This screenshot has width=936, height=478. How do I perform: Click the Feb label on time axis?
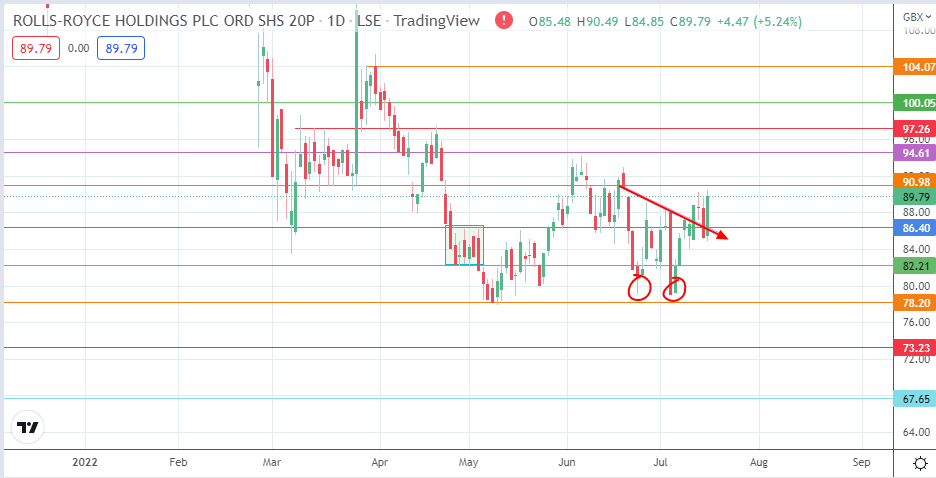tap(178, 462)
